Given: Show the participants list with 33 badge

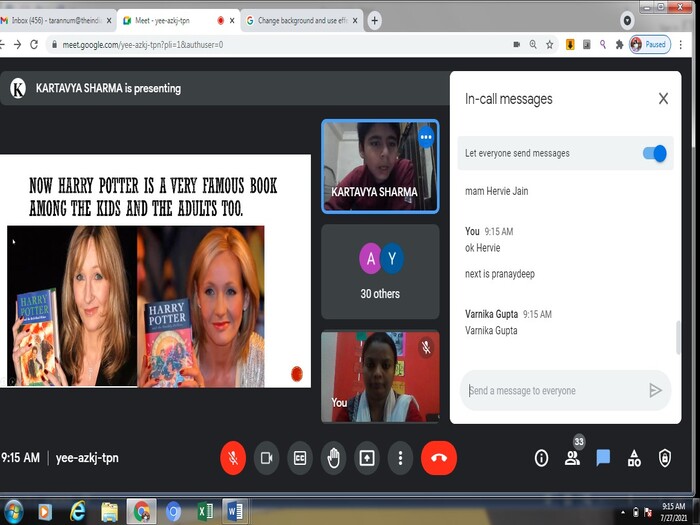Looking at the screenshot, I should 572,458.
